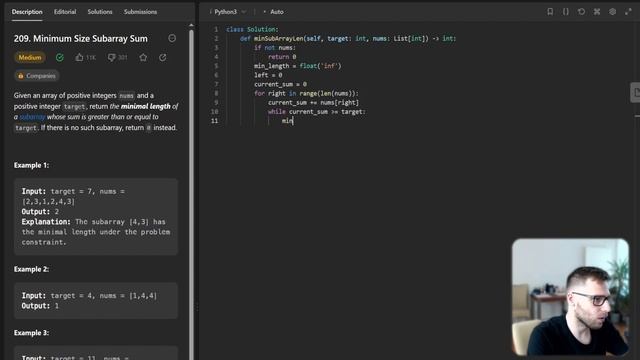Screen dimensions: 640x360
Task: View the Submissions tab
Action: [140, 12]
